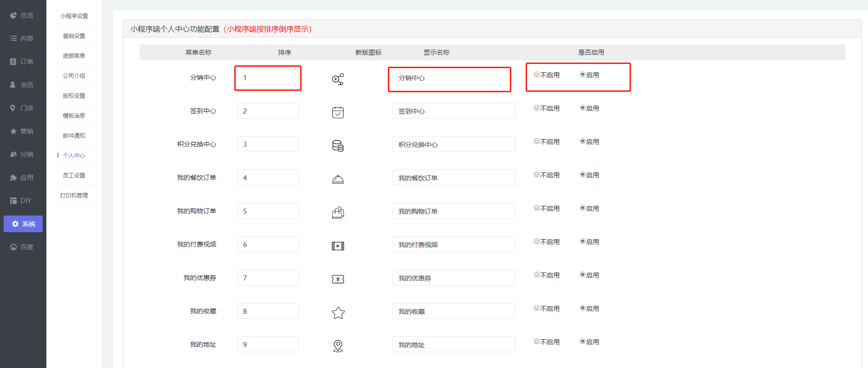
Task: Select 启用 radio for 分销中心
Action: [583, 74]
